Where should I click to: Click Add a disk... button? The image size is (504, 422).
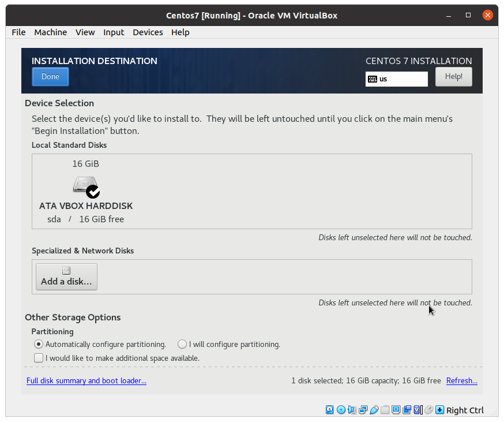66,277
